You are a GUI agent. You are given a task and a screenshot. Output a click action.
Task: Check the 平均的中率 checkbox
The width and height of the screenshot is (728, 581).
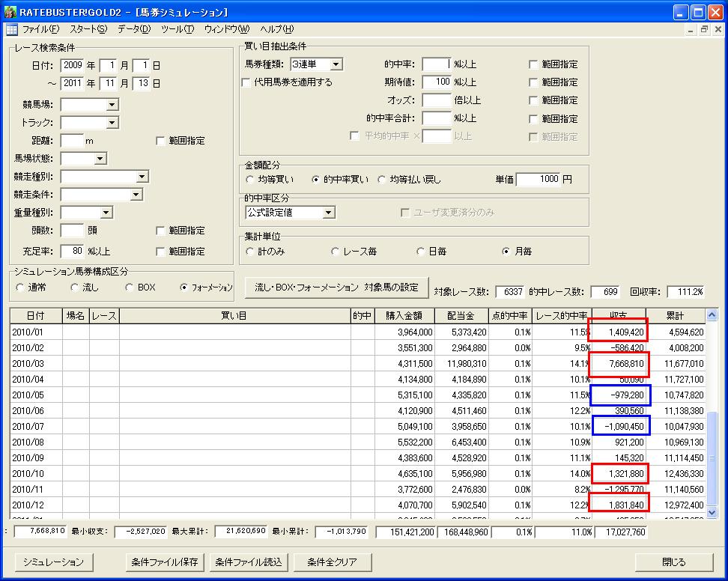[354, 136]
